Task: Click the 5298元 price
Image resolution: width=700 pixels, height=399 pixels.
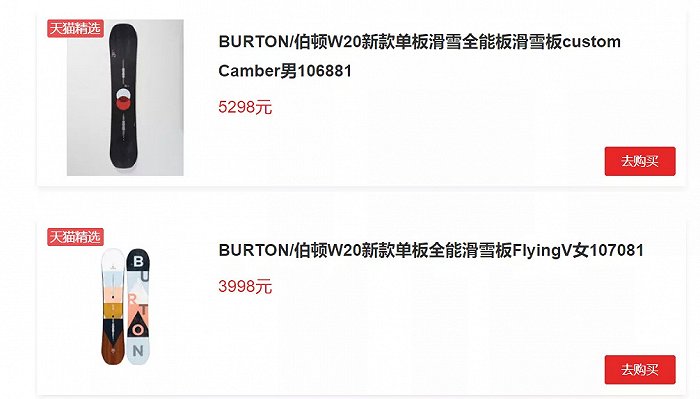Action: tap(245, 107)
